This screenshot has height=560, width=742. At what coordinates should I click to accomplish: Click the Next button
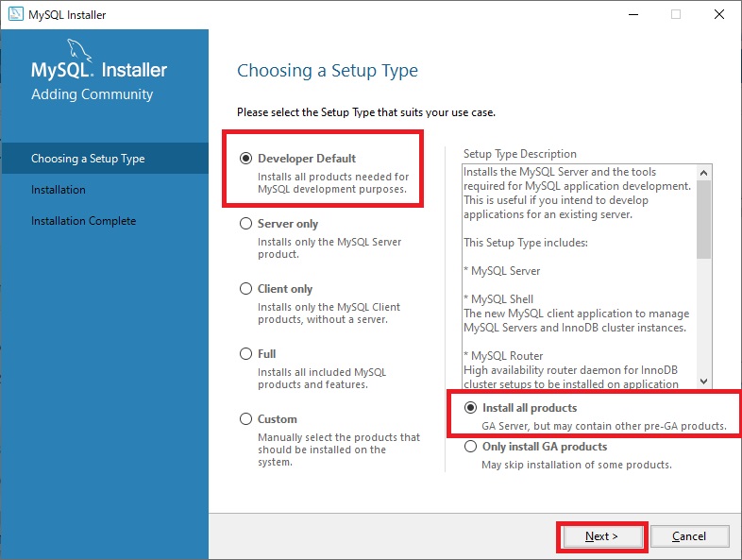tap(602, 536)
